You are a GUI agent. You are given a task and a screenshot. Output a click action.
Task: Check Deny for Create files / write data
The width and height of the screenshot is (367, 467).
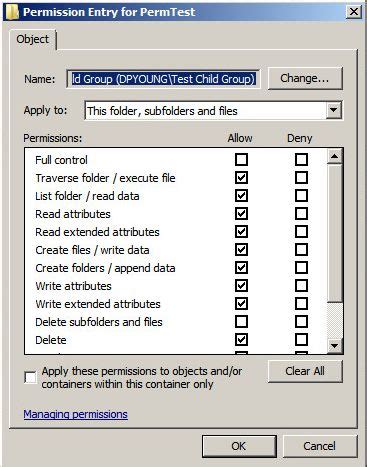[301, 250]
